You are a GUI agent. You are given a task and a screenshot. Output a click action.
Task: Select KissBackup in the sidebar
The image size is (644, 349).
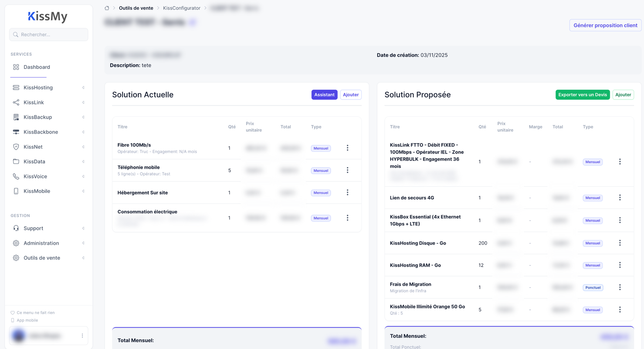(x=48, y=117)
